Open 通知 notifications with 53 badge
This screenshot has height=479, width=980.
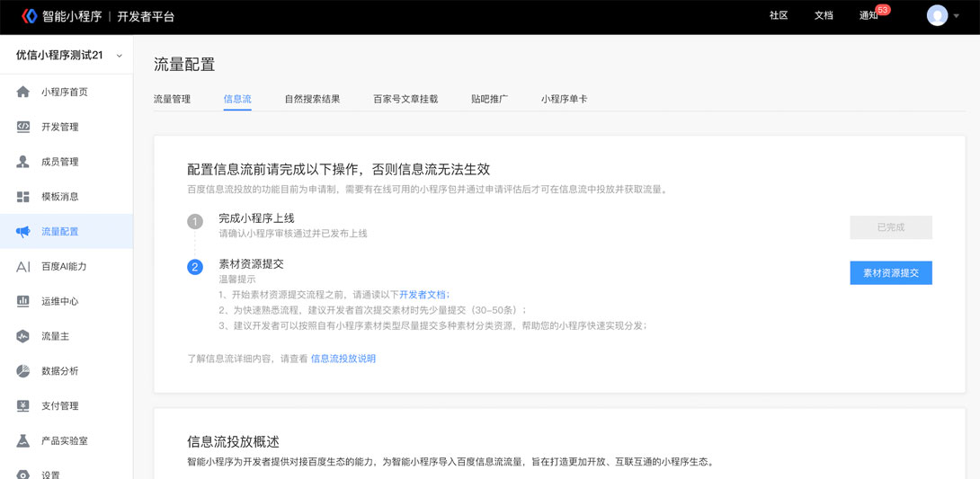[870, 16]
